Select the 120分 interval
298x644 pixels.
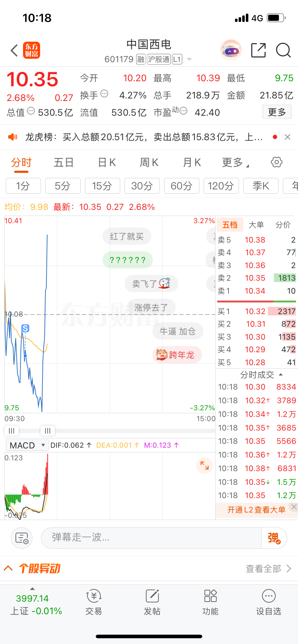coord(221,186)
